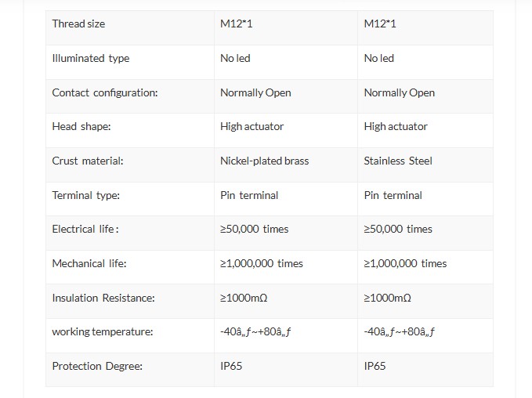Select the "Illuminated type" label cell

pyautogui.click(x=91, y=58)
